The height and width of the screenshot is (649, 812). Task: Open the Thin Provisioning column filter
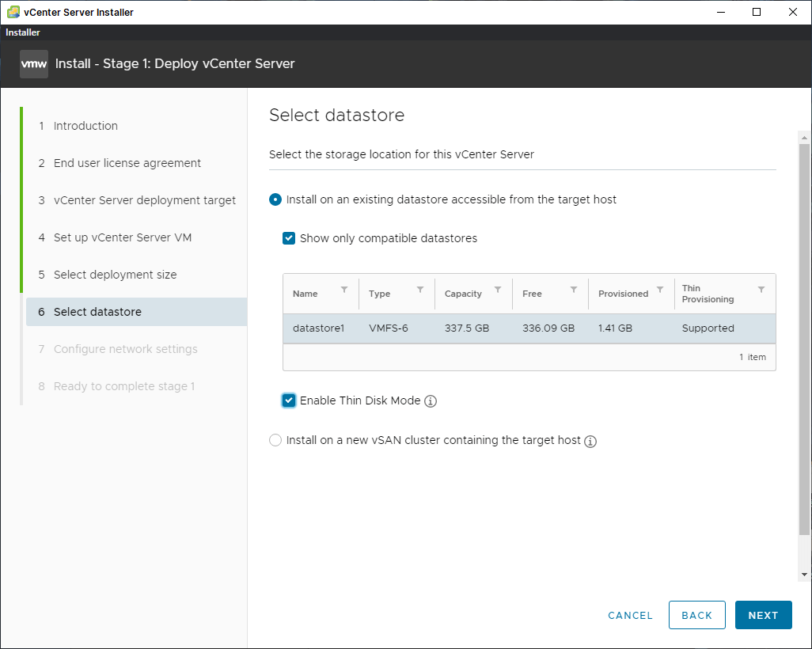pyautogui.click(x=761, y=290)
